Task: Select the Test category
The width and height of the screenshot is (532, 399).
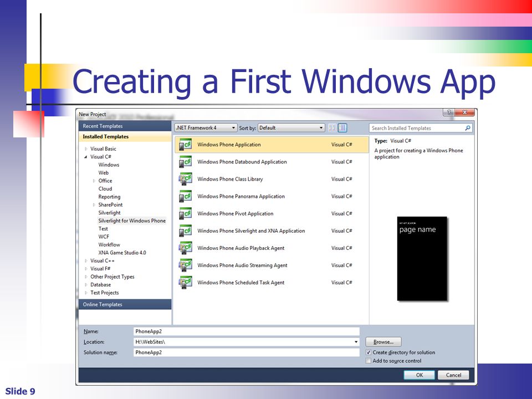Action: pyautogui.click(x=103, y=229)
